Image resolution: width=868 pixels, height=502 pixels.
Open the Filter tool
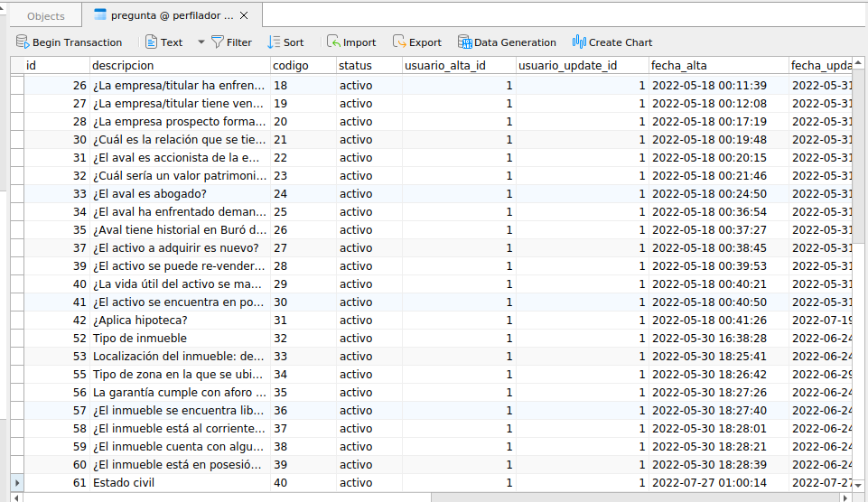(219, 42)
